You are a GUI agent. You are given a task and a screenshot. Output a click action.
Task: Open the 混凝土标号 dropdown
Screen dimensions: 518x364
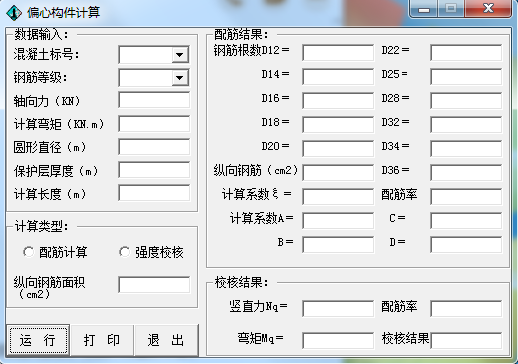[x=180, y=55]
